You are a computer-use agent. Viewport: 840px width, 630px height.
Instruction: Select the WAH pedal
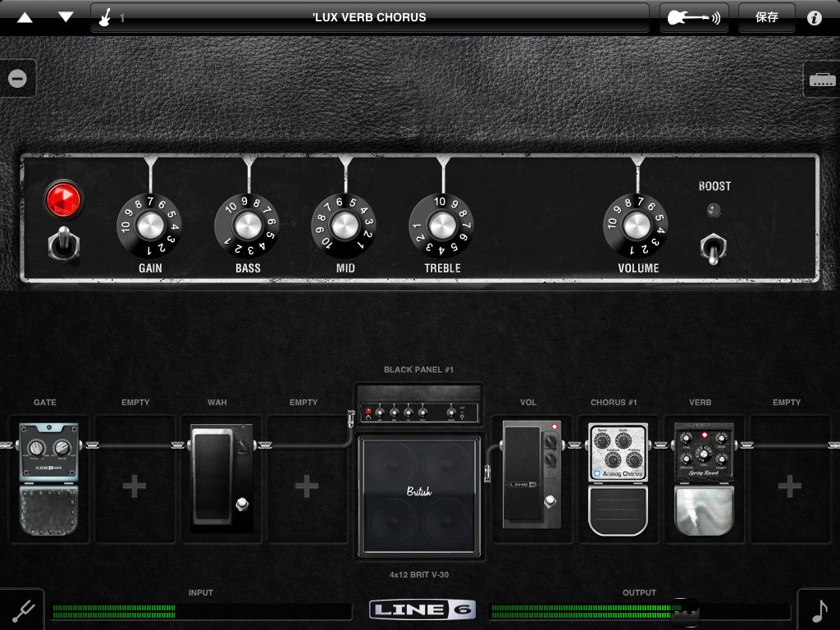point(221,478)
